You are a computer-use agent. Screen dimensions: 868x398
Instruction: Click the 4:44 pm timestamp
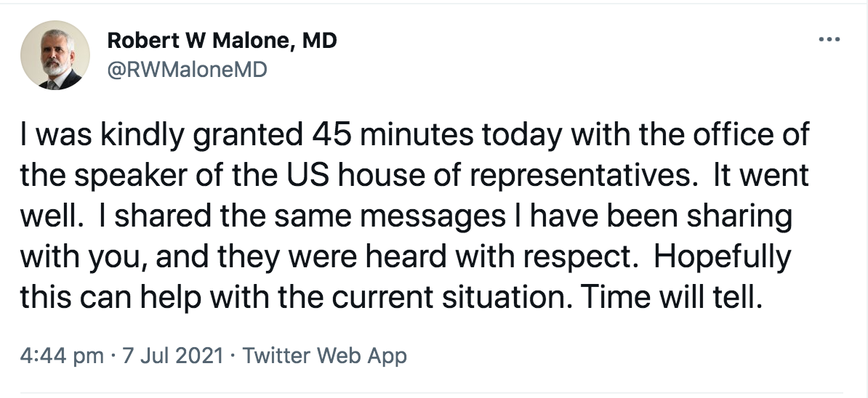pos(62,355)
